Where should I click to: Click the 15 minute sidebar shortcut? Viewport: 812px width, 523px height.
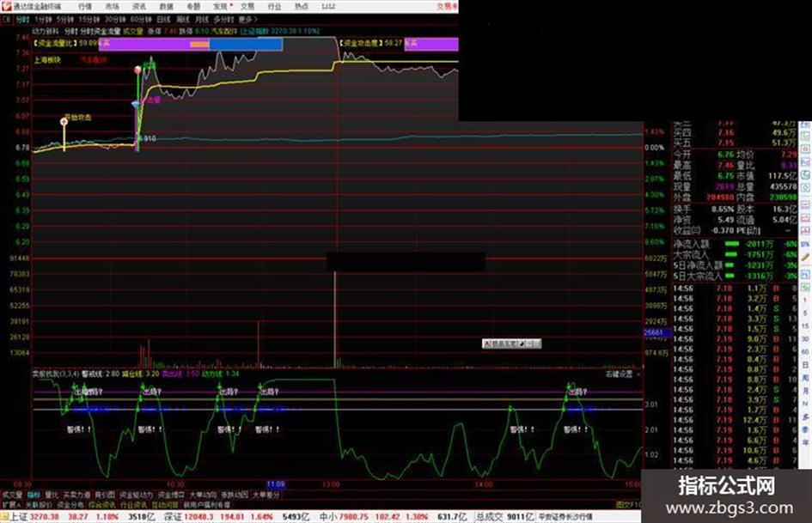pos(805,326)
